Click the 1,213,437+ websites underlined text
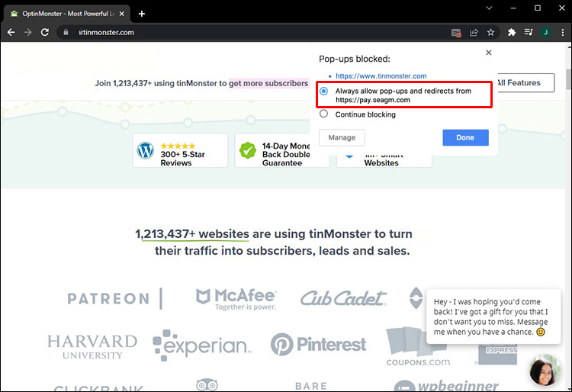The image size is (572, 392). click(x=192, y=233)
